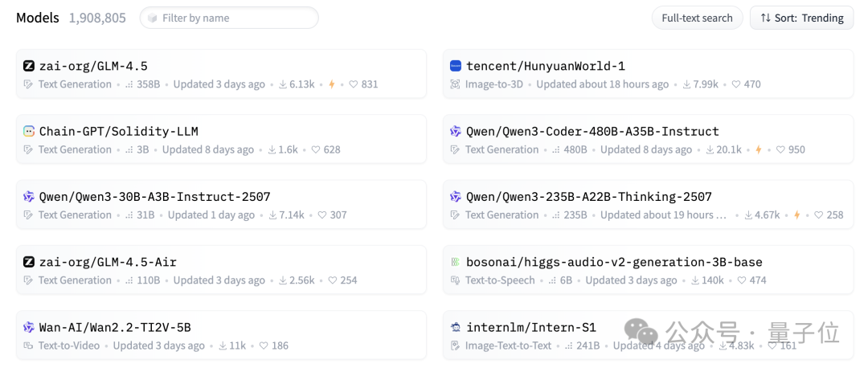Click the download icon on higgs-audio-v2 card

click(x=695, y=280)
